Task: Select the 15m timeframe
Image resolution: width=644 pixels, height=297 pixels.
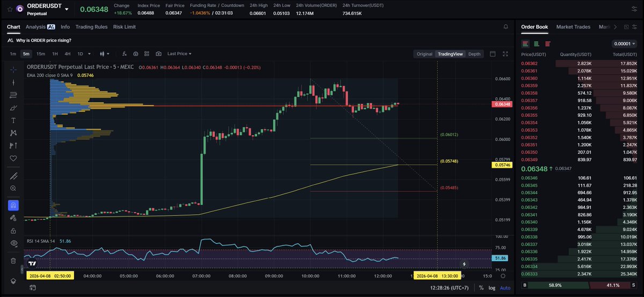Action: point(41,54)
